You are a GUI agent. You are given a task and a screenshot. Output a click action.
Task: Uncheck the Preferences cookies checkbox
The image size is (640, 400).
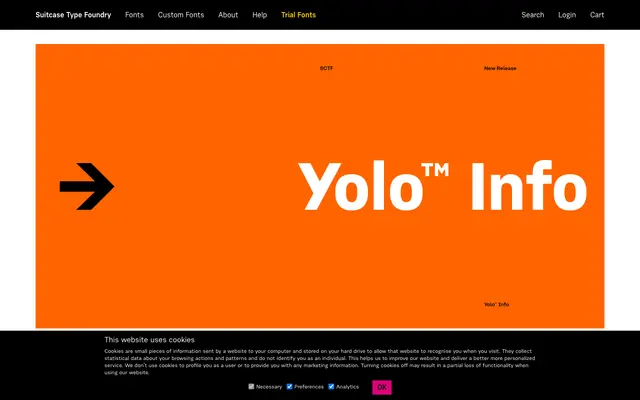[x=289, y=386]
